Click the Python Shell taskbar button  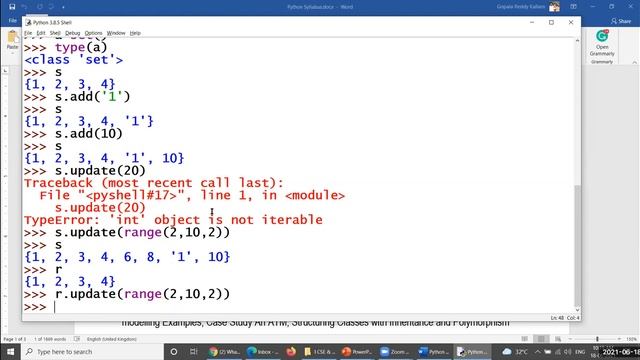click(472, 351)
